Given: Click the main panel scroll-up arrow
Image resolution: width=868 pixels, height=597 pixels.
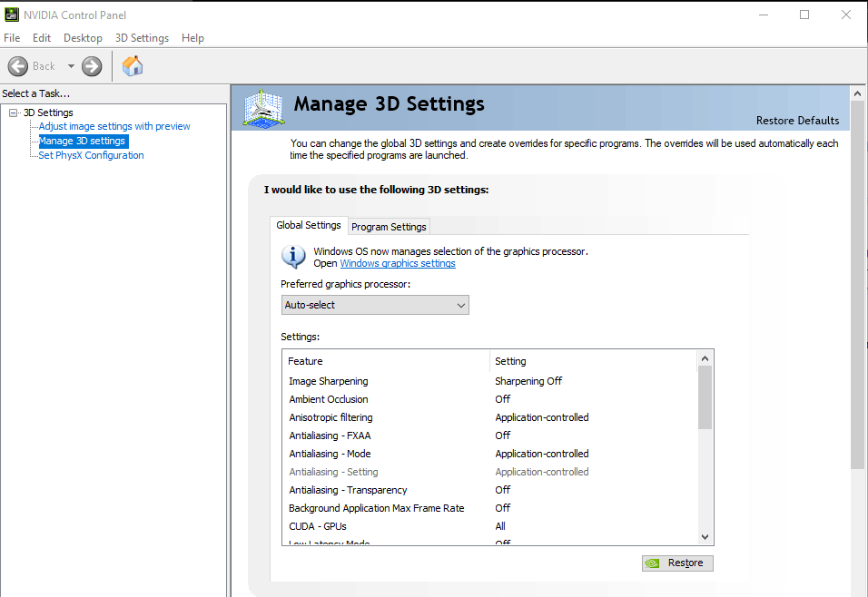Looking at the screenshot, I should tap(857, 94).
